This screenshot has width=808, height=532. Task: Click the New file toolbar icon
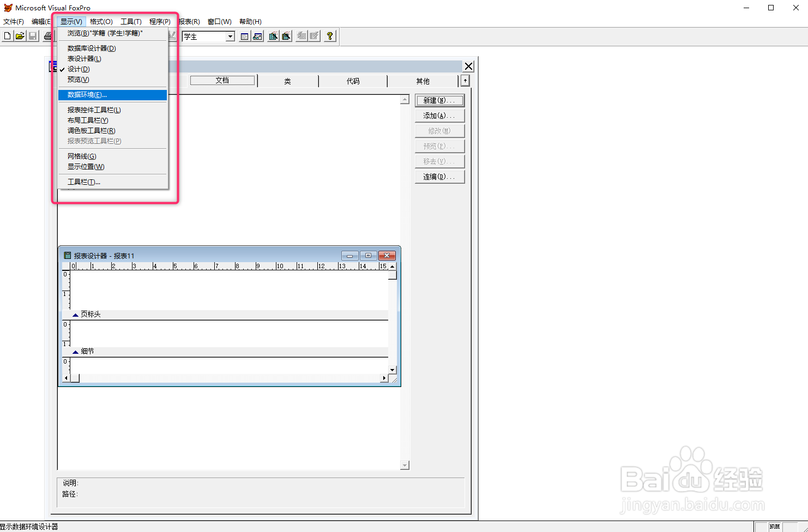pos(8,36)
